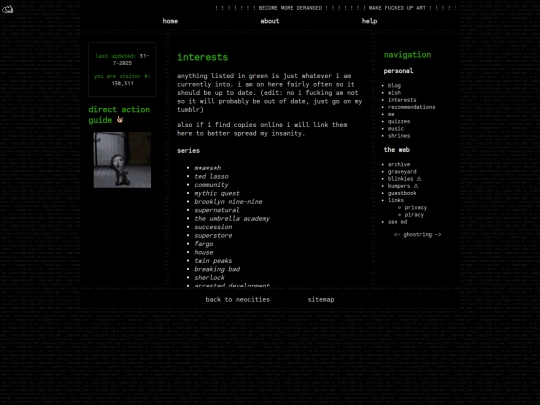Open the privacy sub-link
The height and width of the screenshot is (405, 540).
(416, 207)
